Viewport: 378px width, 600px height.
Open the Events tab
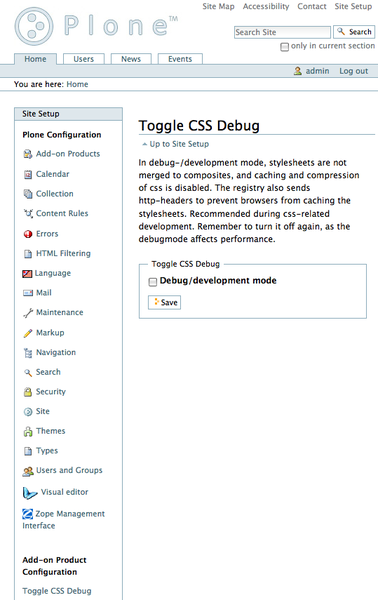pyautogui.click(x=180, y=59)
